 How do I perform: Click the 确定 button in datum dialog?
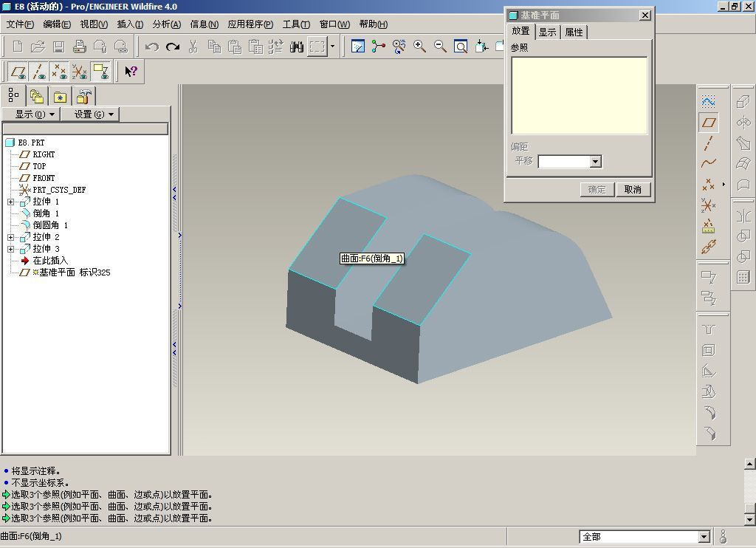(597, 190)
